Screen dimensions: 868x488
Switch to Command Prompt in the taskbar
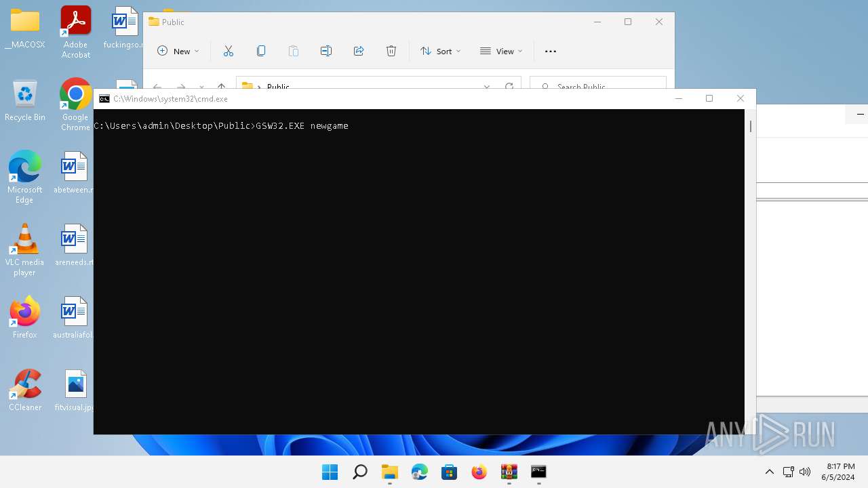coord(539,472)
